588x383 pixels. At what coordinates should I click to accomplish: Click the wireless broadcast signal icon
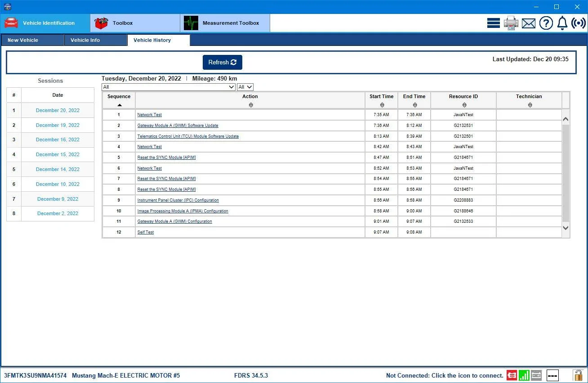pos(579,23)
